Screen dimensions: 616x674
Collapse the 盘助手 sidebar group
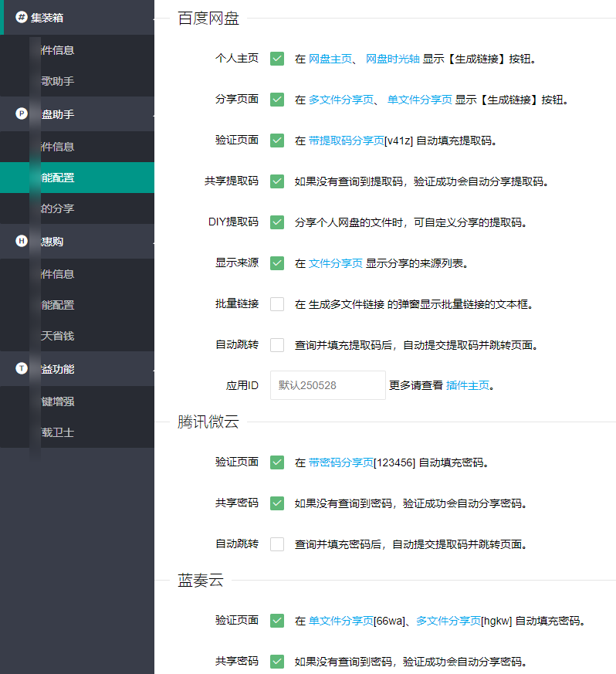(x=77, y=114)
